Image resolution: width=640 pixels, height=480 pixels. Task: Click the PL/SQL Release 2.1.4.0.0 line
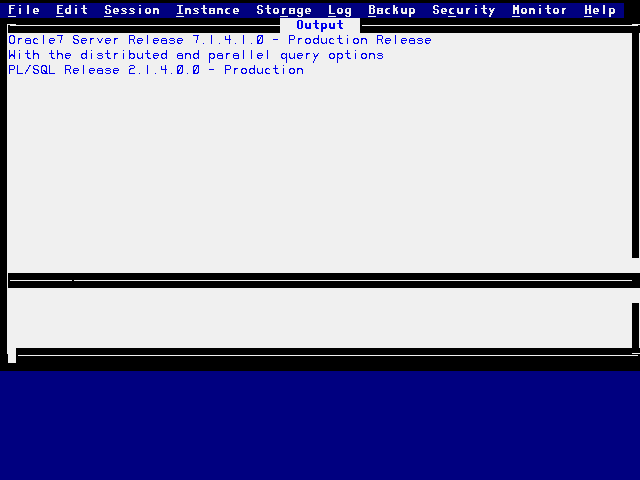pos(156,70)
